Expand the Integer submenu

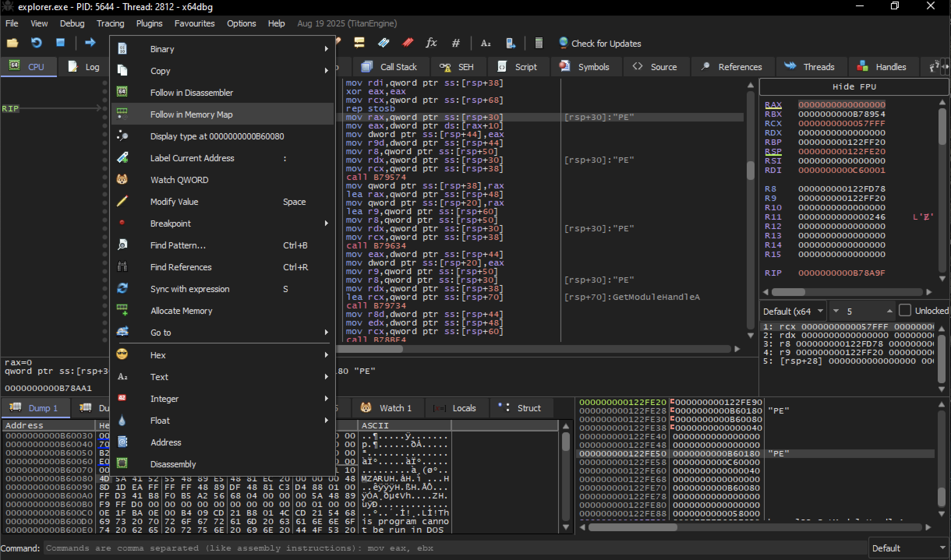coord(222,399)
